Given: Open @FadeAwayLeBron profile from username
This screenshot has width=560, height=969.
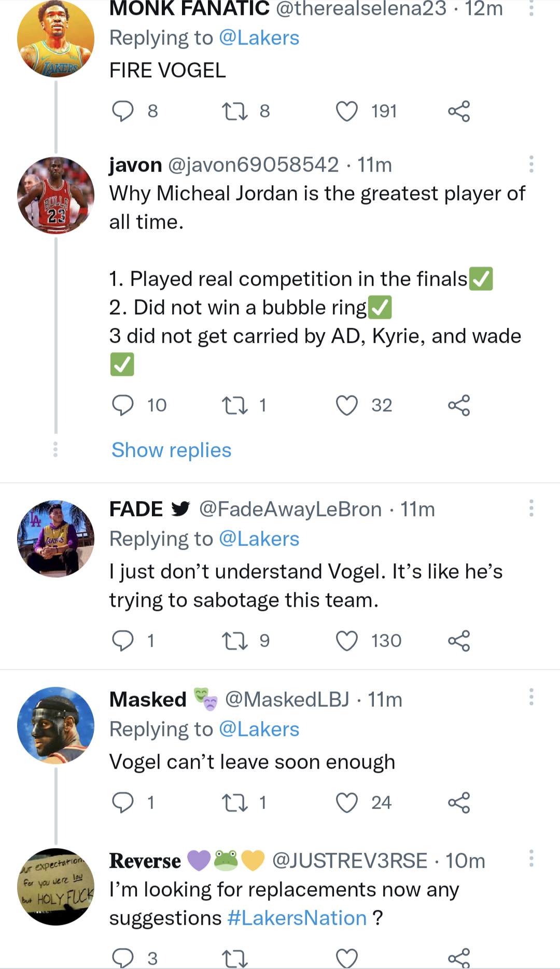Looking at the screenshot, I should 290,509.
